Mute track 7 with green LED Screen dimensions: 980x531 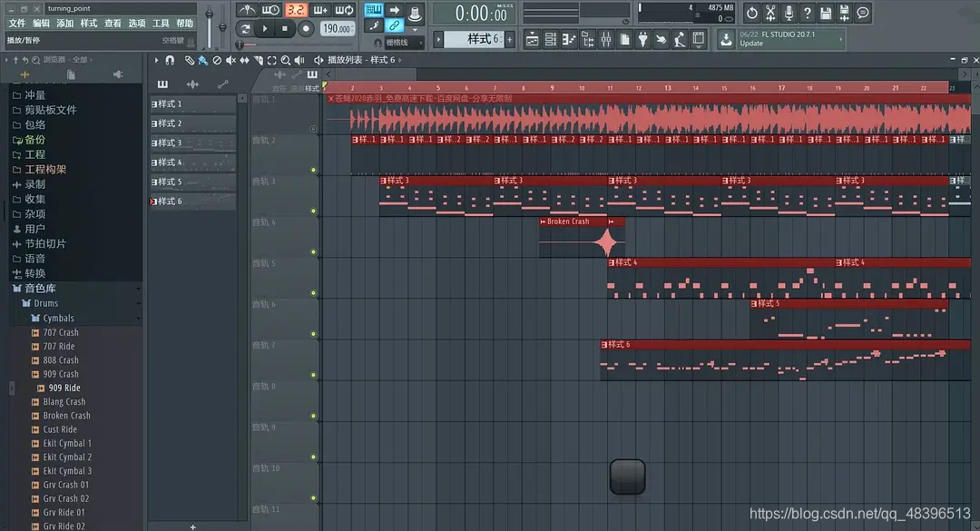tap(314, 375)
